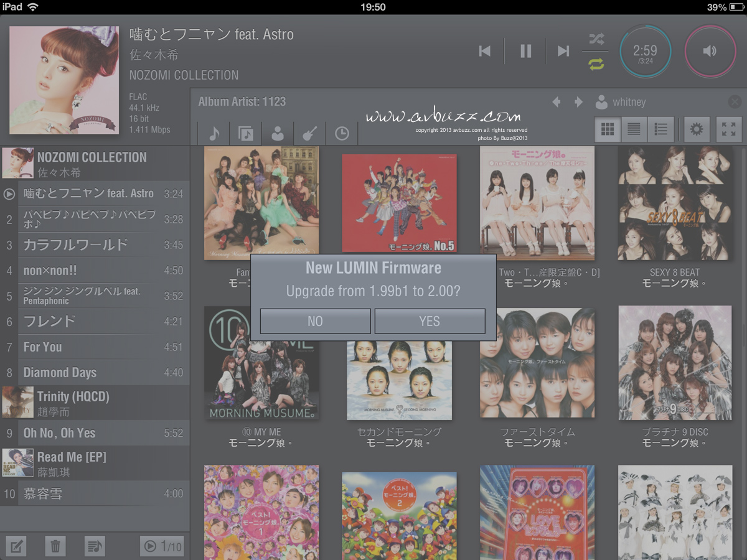Click the song title 噛むとフニャン feat. Astro
Image resolution: width=747 pixels, height=560 pixels.
coord(212,34)
